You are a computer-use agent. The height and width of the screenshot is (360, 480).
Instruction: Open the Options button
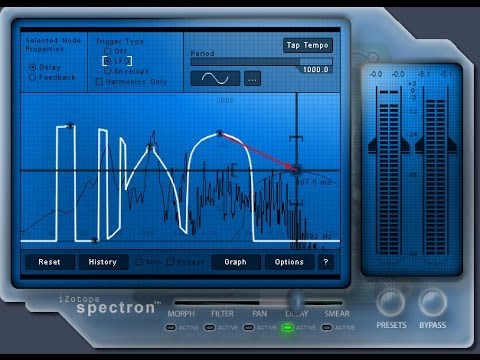pos(289,262)
